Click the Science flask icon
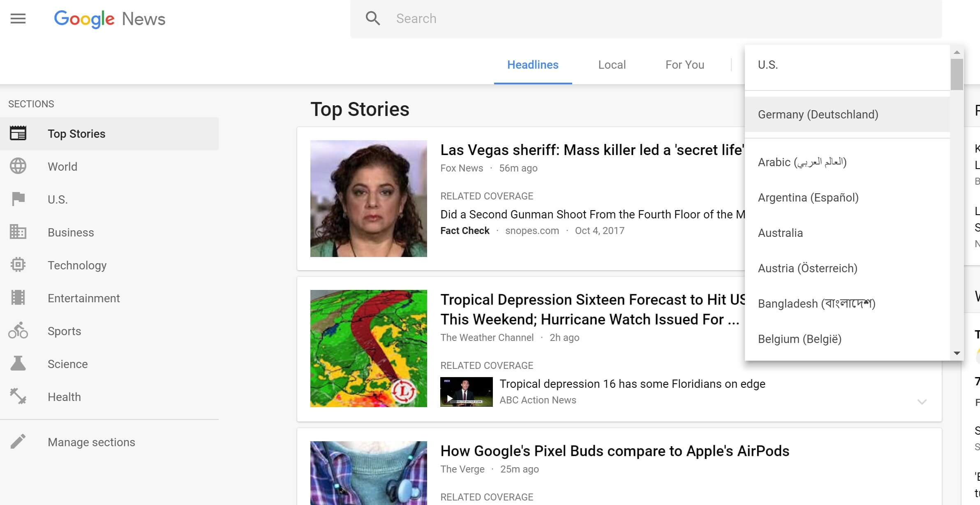The height and width of the screenshot is (505, 980). (18, 364)
